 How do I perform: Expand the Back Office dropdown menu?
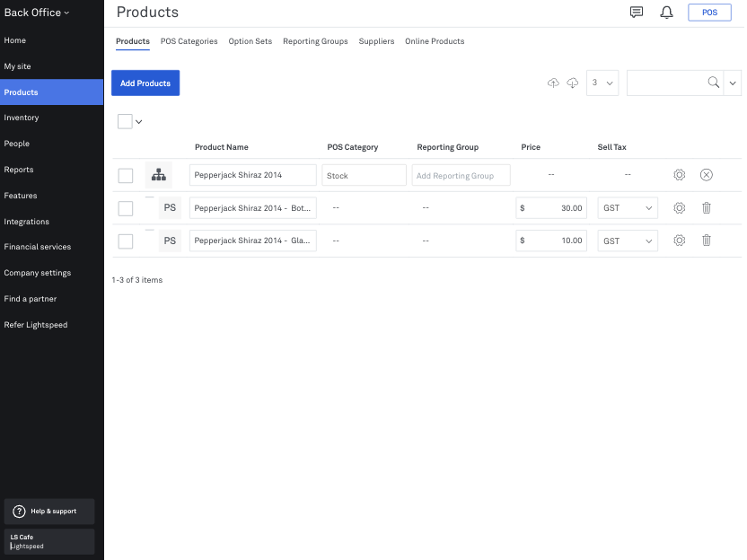click(x=37, y=13)
